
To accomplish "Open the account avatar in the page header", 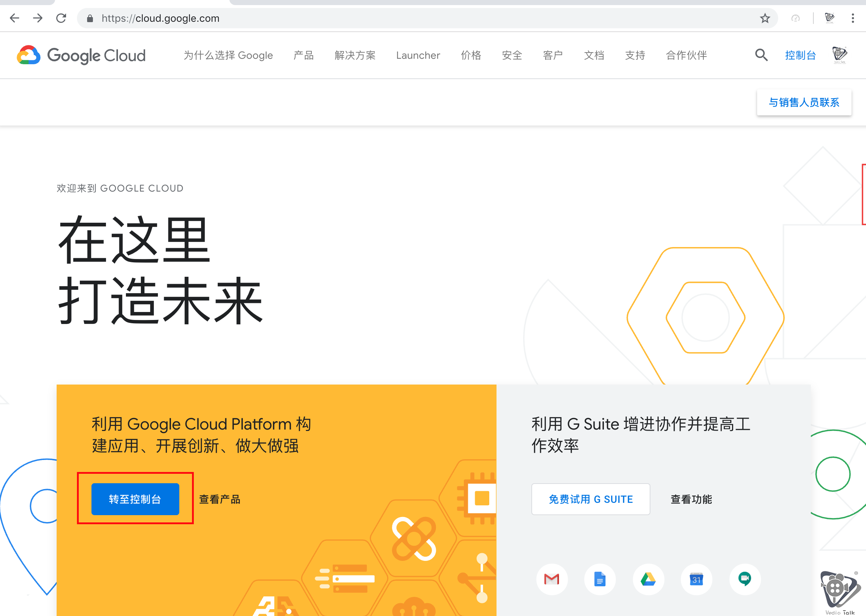I will (840, 55).
